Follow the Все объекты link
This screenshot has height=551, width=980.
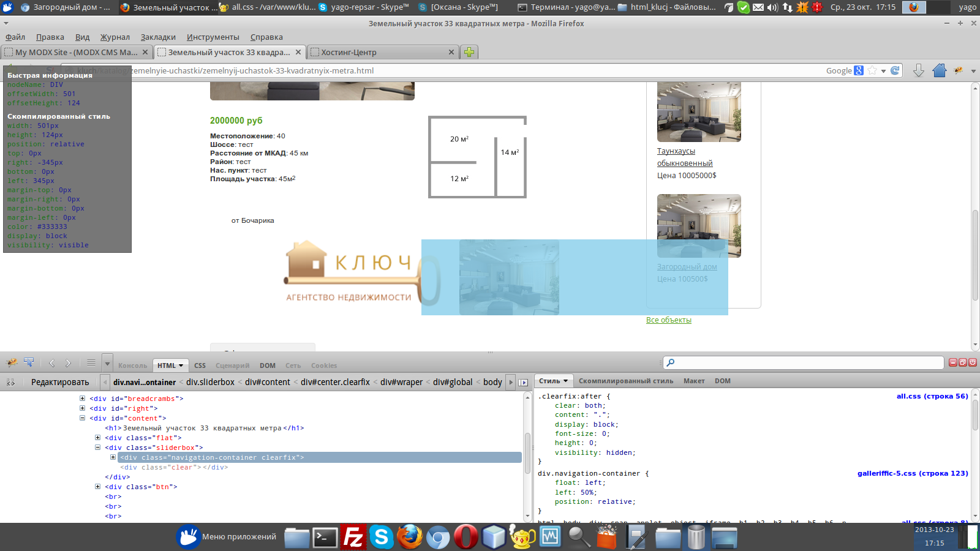[x=669, y=320]
